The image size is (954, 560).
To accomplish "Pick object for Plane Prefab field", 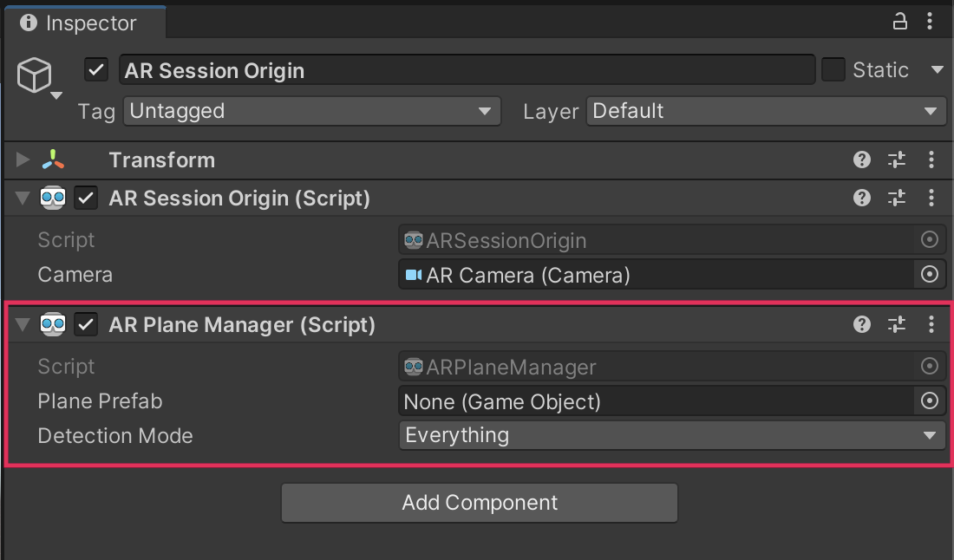I will [x=930, y=400].
